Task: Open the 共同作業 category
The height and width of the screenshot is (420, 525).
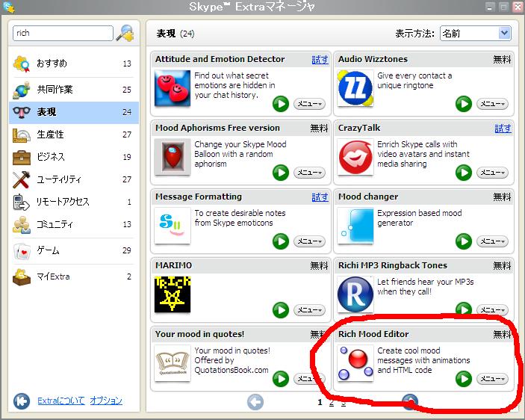Action: (74, 90)
